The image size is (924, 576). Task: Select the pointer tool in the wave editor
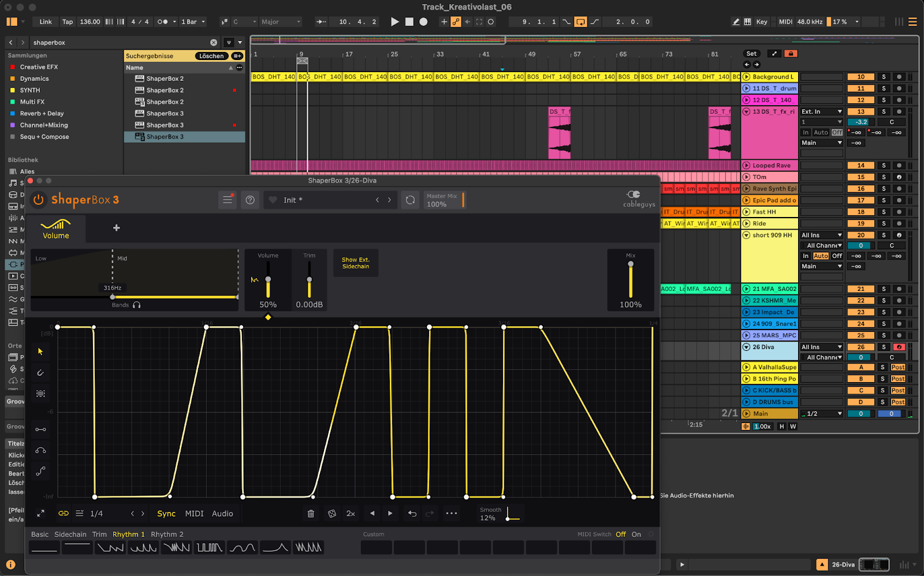tap(40, 351)
